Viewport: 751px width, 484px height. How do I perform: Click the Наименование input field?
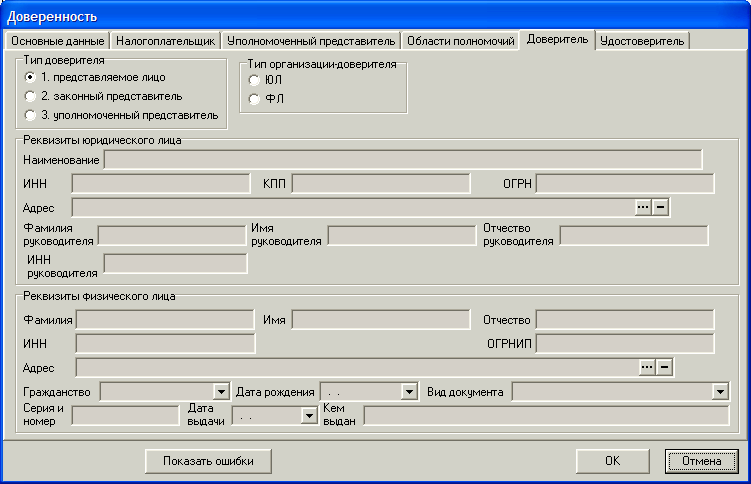(403, 160)
